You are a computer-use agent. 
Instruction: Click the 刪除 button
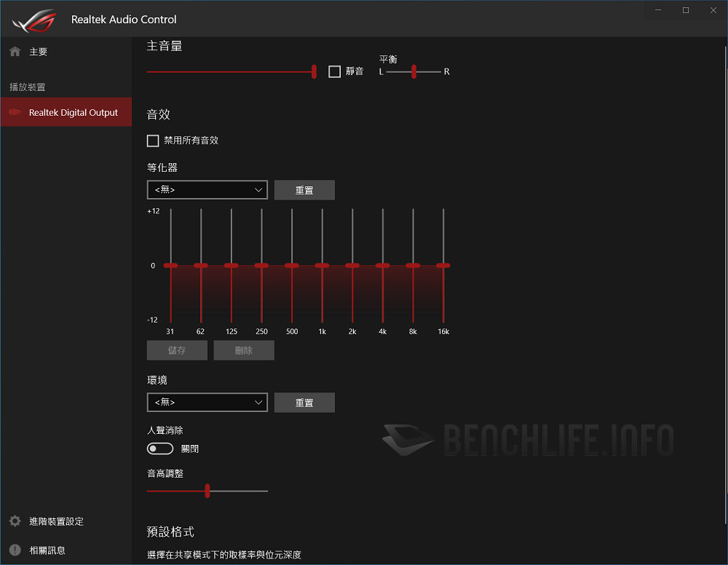pyautogui.click(x=244, y=350)
